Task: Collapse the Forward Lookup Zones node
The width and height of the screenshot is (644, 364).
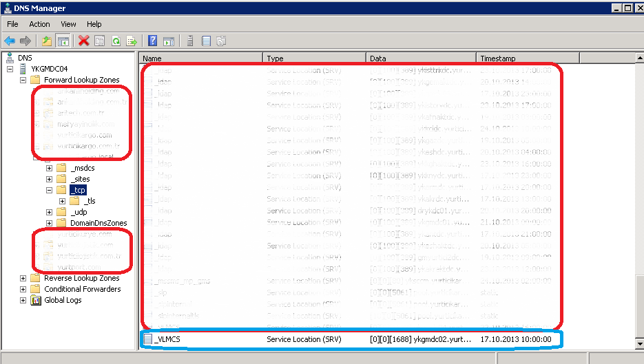Action: (23, 81)
